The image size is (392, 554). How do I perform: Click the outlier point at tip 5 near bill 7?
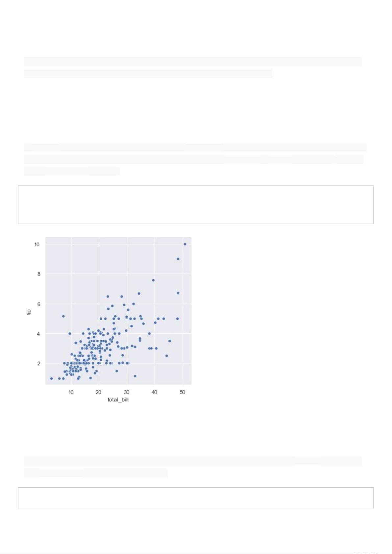[63, 316]
